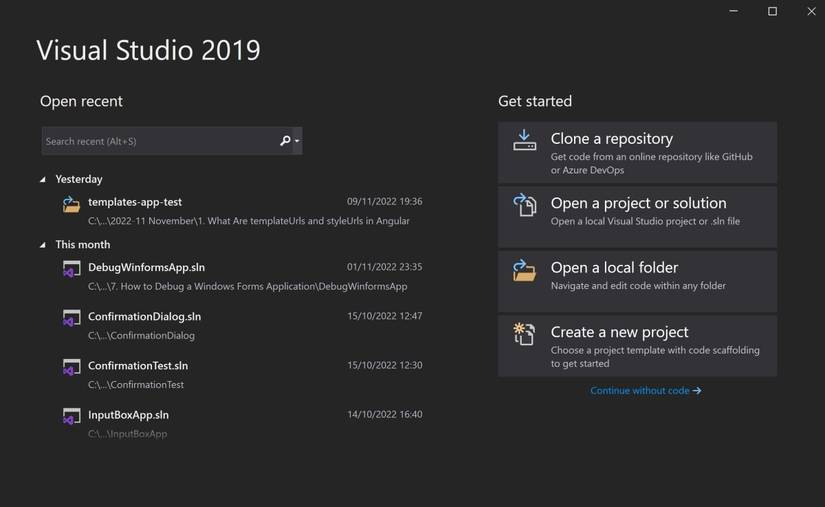
Task: Click the C:\...\ConfirmationTest path text
Action: pos(136,384)
